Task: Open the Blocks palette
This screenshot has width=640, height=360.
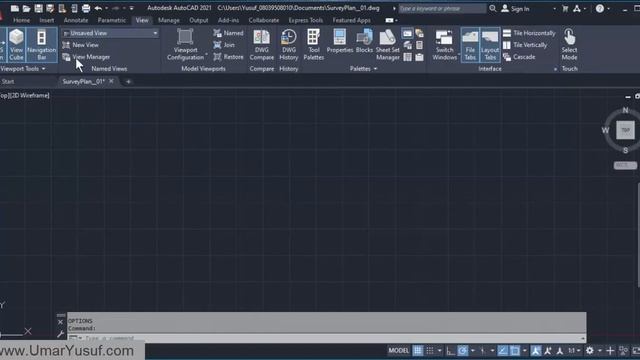Action: [x=364, y=41]
